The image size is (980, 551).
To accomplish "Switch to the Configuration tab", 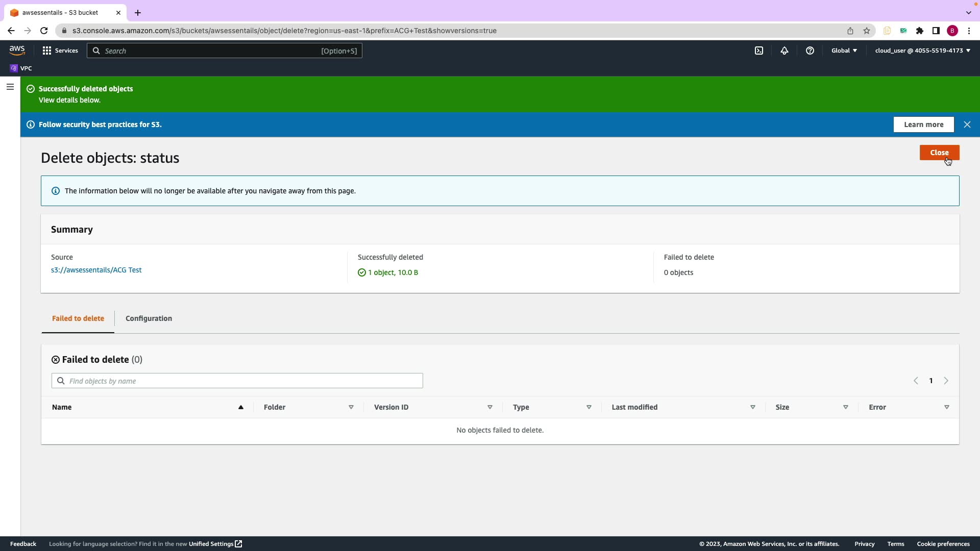I will 149,318.
